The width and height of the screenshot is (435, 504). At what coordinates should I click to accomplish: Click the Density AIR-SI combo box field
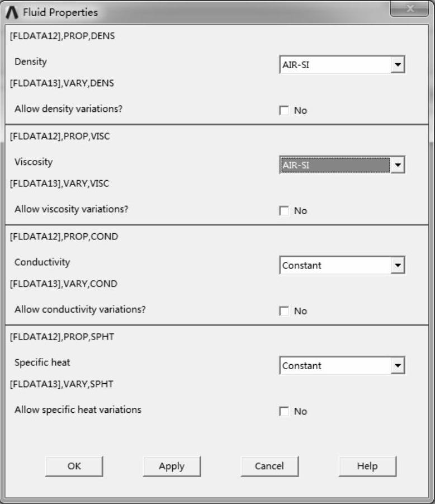pyautogui.click(x=334, y=65)
